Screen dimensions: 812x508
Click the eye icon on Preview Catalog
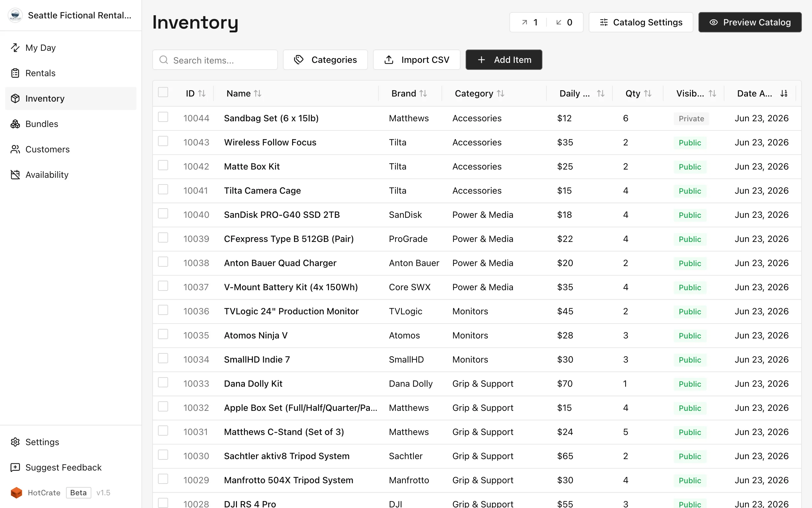tap(713, 22)
